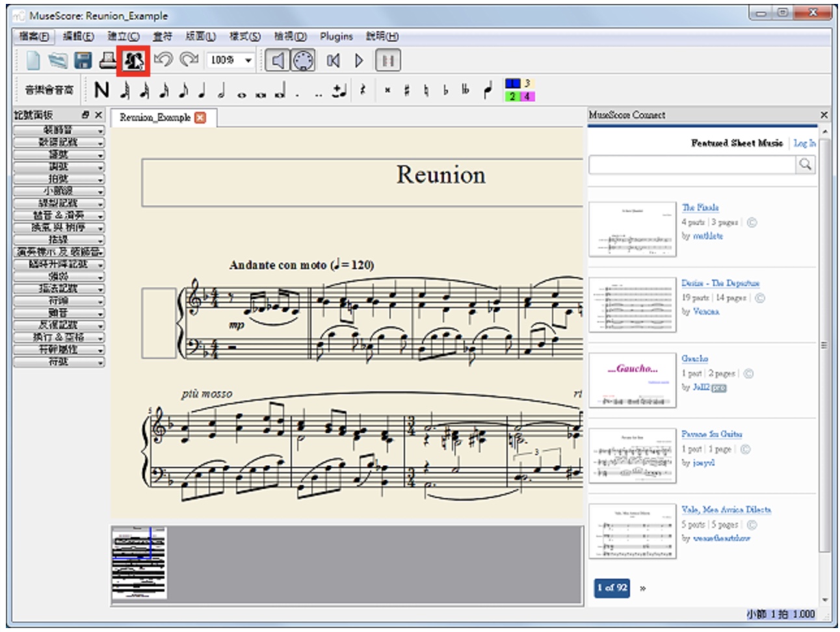Image resolution: width=840 pixels, height=632 pixels.
Task: Switch to voice 4 (magenta)
Action: (527, 96)
